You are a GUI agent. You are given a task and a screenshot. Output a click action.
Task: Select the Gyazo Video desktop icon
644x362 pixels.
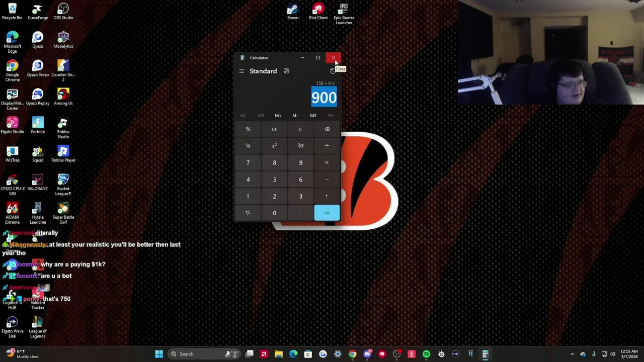38,69
